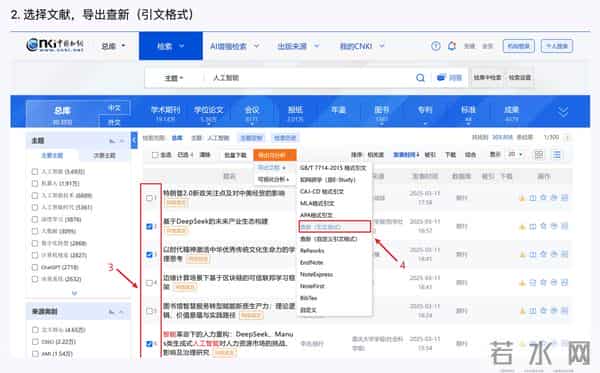Tick checkbox for 图书馆智慧服务 result
Image resolution: width=600 pixels, height=373 pixels.
coord(150,311)
